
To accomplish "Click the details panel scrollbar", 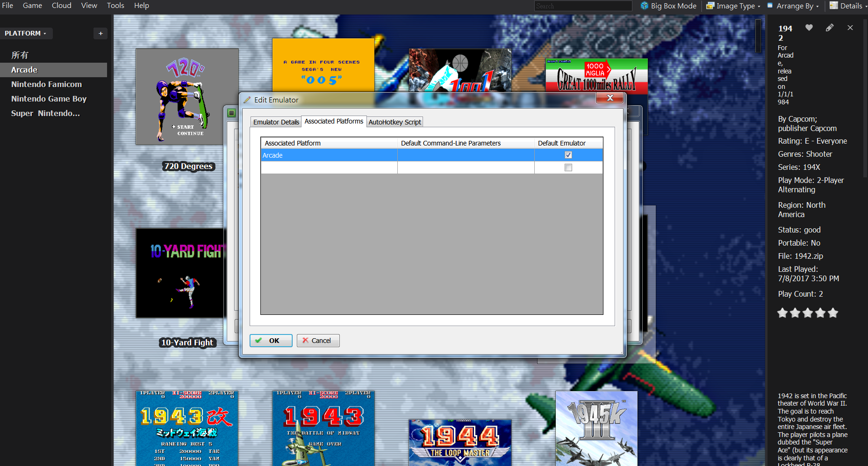I will pyautogui.click(x=865, y=98).
